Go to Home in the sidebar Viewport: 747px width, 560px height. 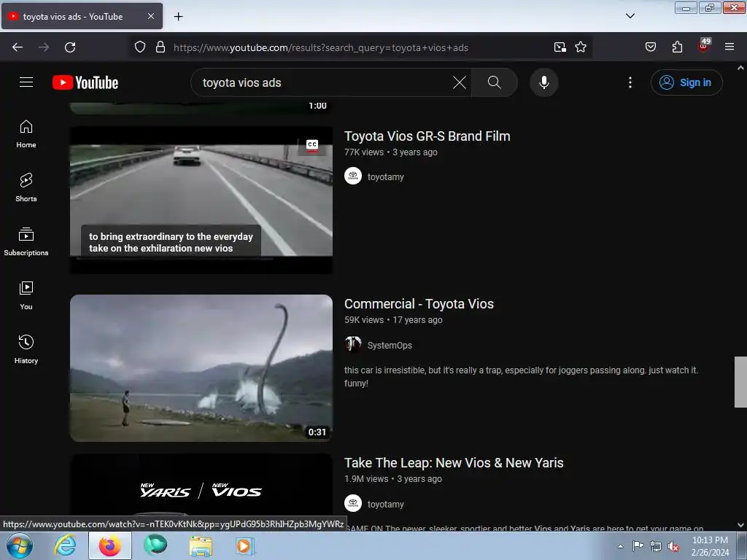pyautogui.click(x=26, y=134)
